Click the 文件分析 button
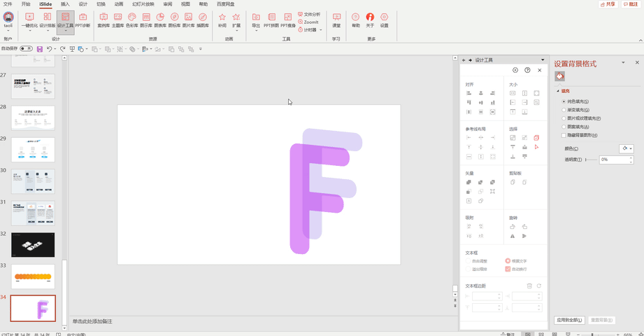 pos(309,14)
